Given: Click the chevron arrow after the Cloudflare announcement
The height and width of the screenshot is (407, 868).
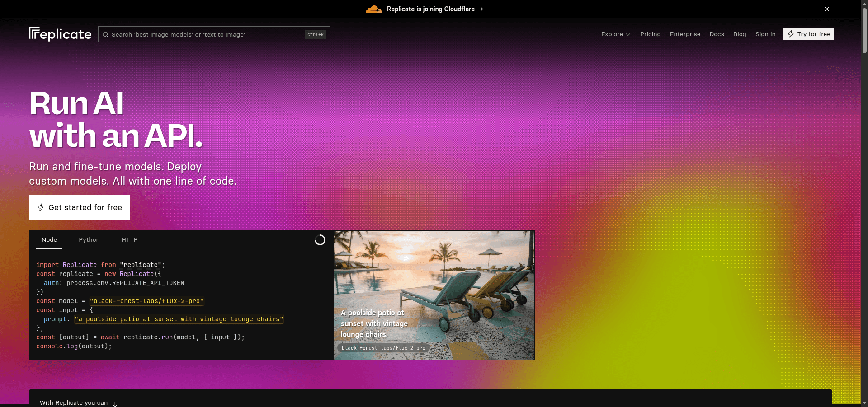Looking at the screenshot, I should 481,9.
